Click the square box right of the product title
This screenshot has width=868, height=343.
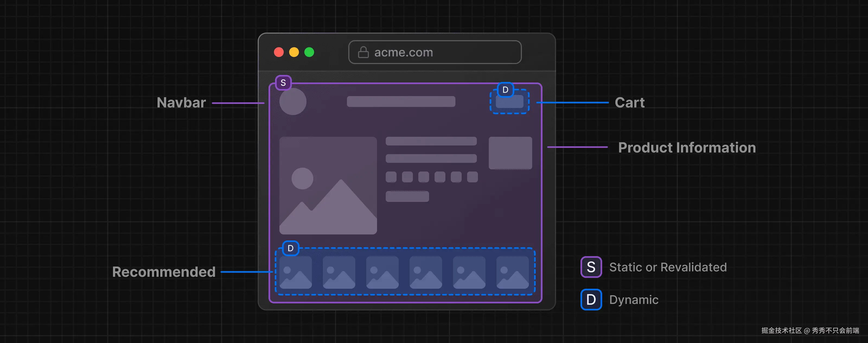click(510, 153)
